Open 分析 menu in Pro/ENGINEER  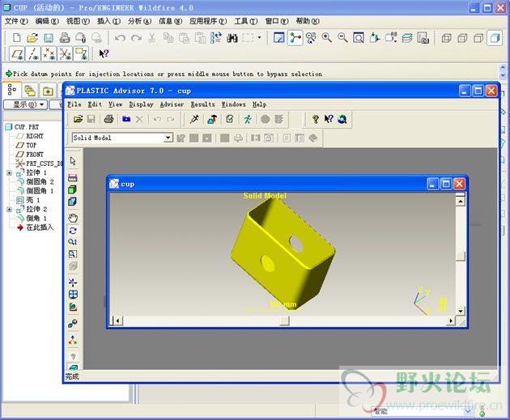click(x=139, y=22)
